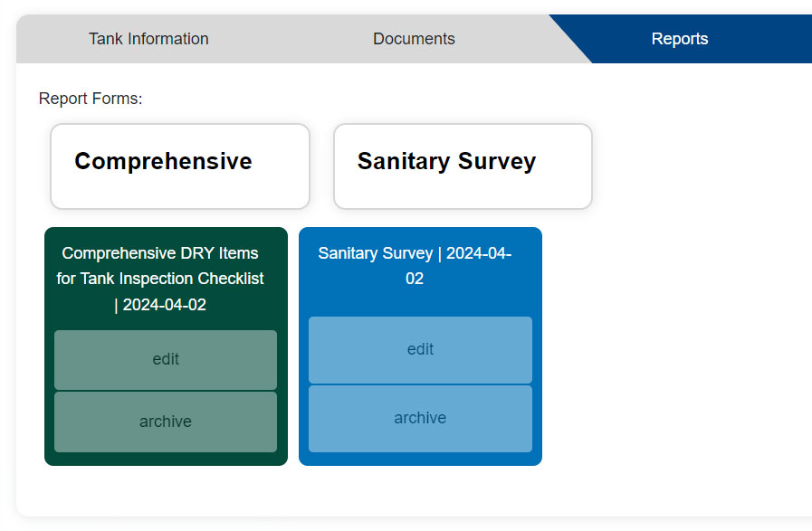Open the Sanitary Survey report form
The image size is (812, 531).
(463, 166)
